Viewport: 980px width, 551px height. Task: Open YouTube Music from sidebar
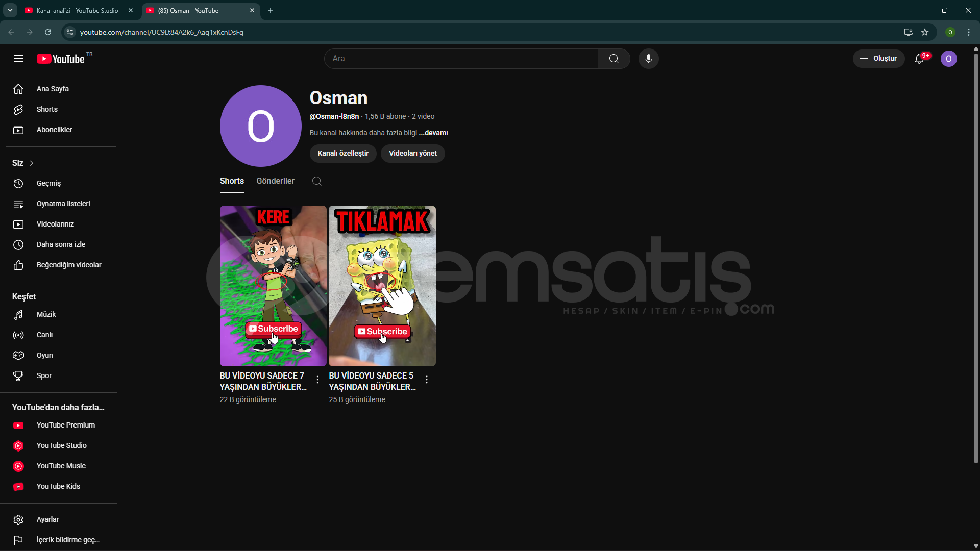(x=61, y=466)
